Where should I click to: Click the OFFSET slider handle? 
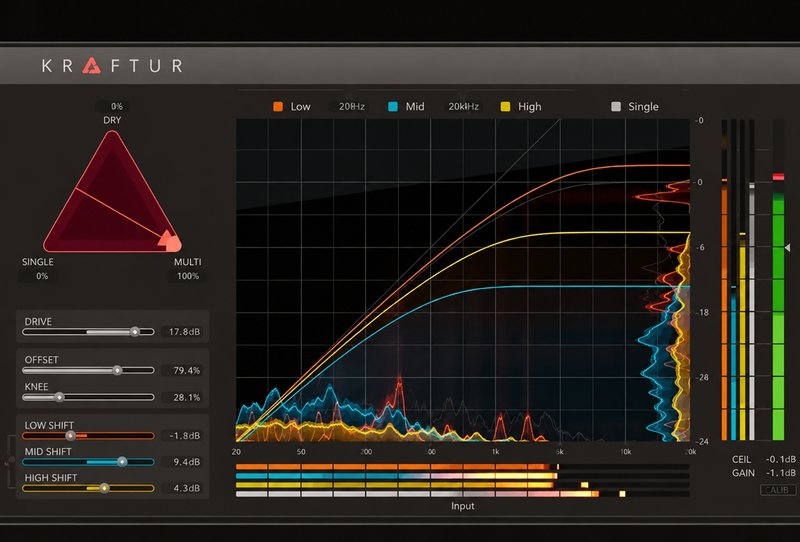(117, 370)
